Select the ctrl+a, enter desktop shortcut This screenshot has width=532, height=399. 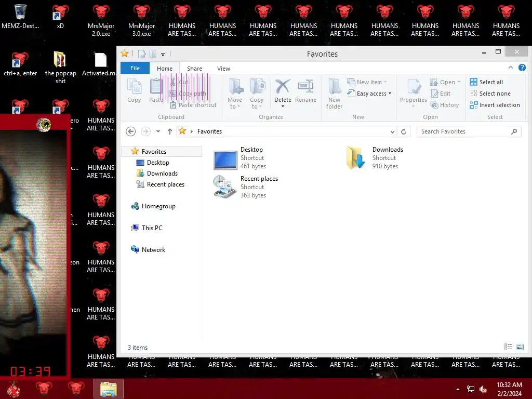(20, 64)
